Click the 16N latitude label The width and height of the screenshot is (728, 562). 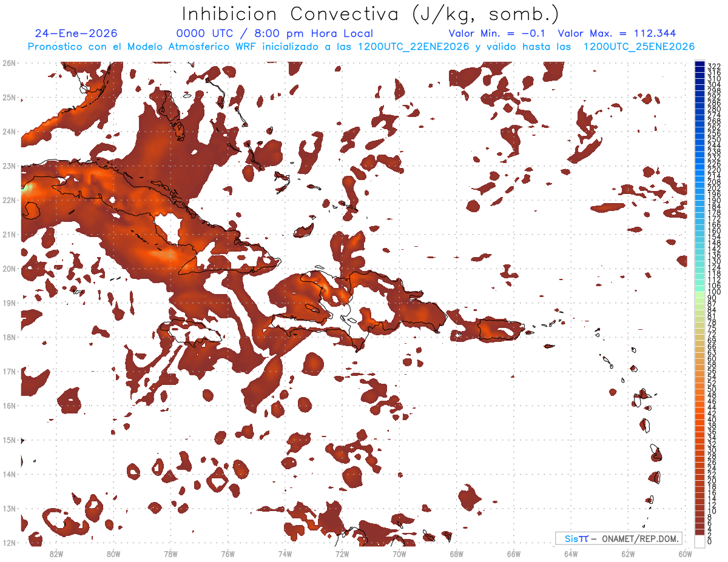(10, 406)
